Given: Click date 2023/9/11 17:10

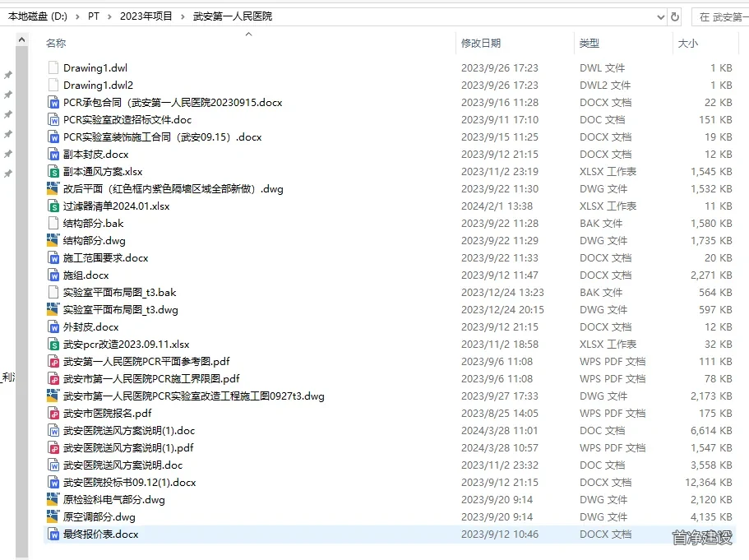Looking at the screenshot, I should tap(500, 119).
